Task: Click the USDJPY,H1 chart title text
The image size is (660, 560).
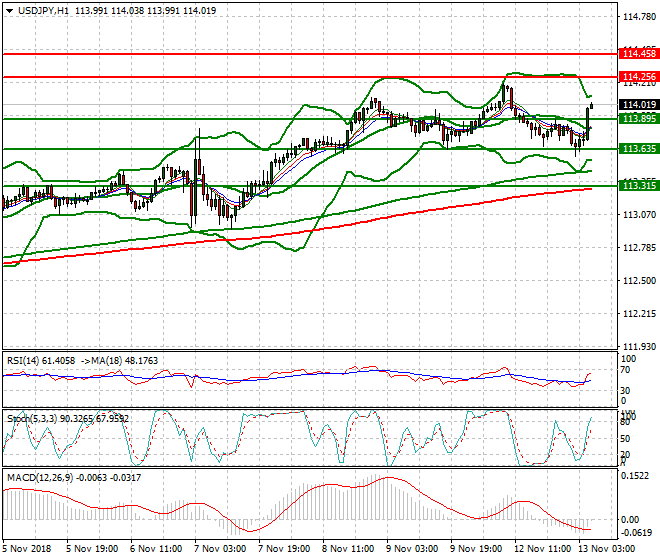Action: pyautogui.click(x=43, y=11)
